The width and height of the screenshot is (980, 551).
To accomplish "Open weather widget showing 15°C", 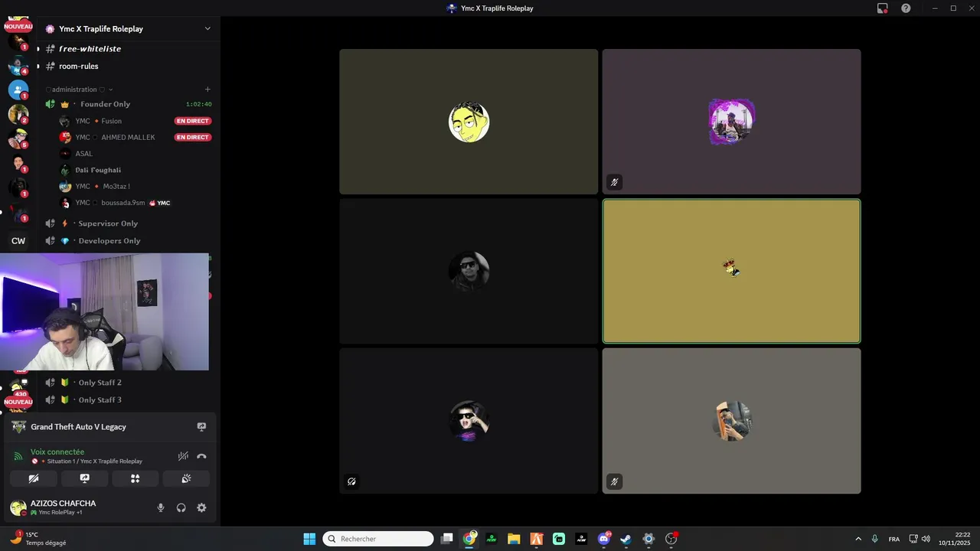I will (x=37, y=539).
